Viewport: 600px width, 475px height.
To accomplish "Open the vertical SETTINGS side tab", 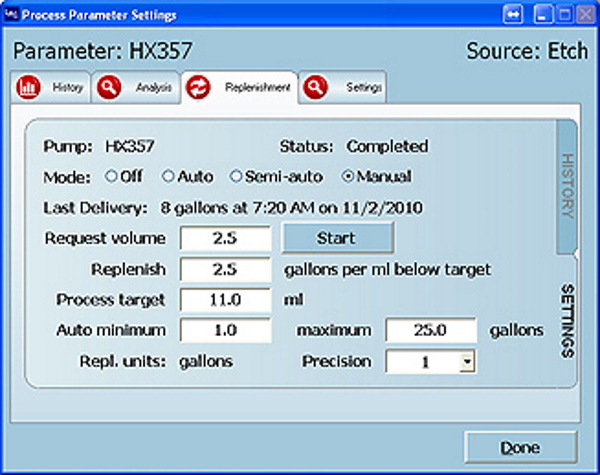I will click(567, 321).
